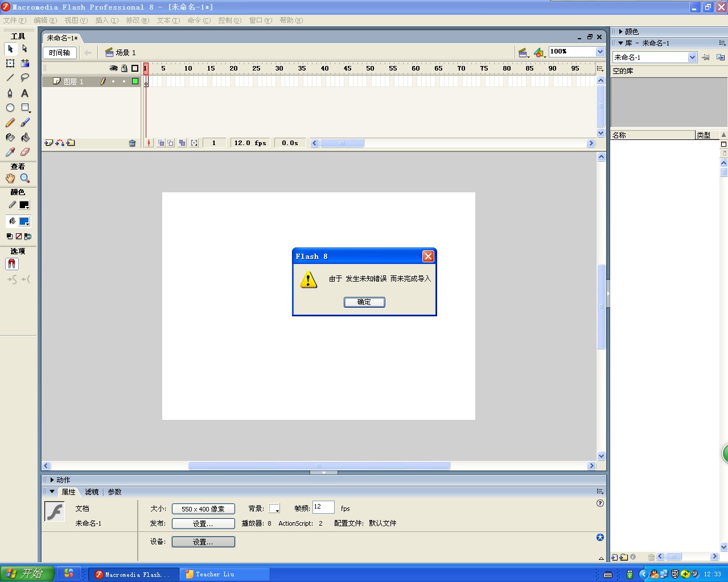Open the library document dropdown labeled 未命名-1
This screenshot has height=582, width=728.
692,57
